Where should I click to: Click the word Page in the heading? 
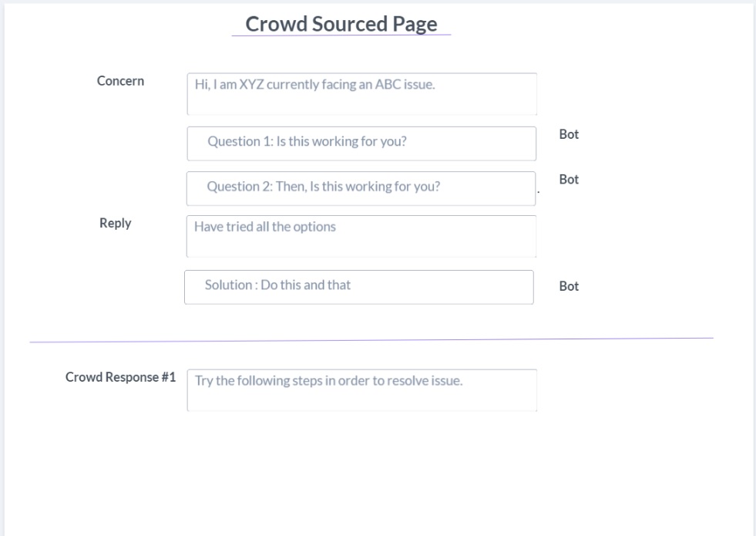415,25
